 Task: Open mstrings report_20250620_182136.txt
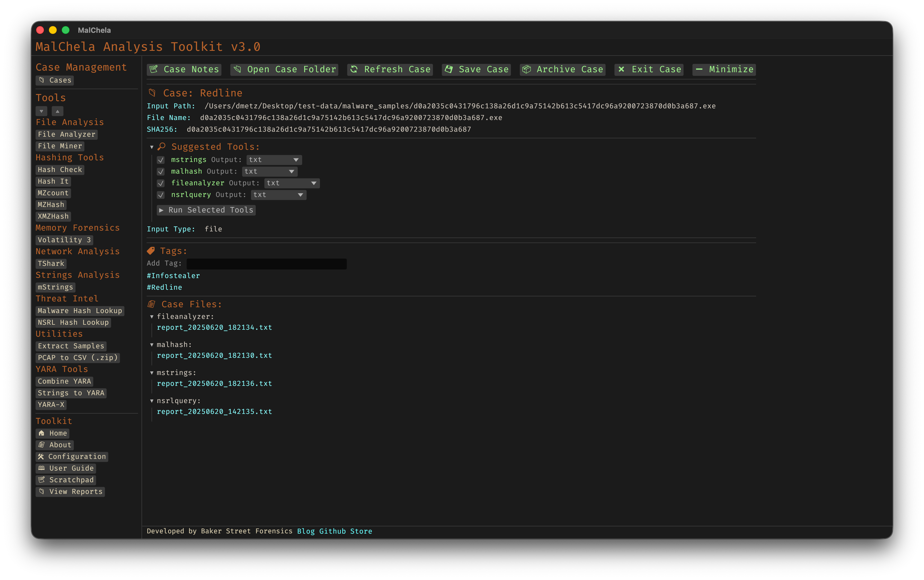[x=215, y=384]
